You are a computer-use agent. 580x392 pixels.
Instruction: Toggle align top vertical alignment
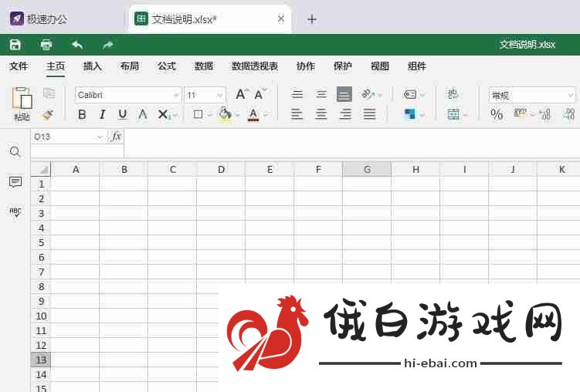tap(297, 94)
